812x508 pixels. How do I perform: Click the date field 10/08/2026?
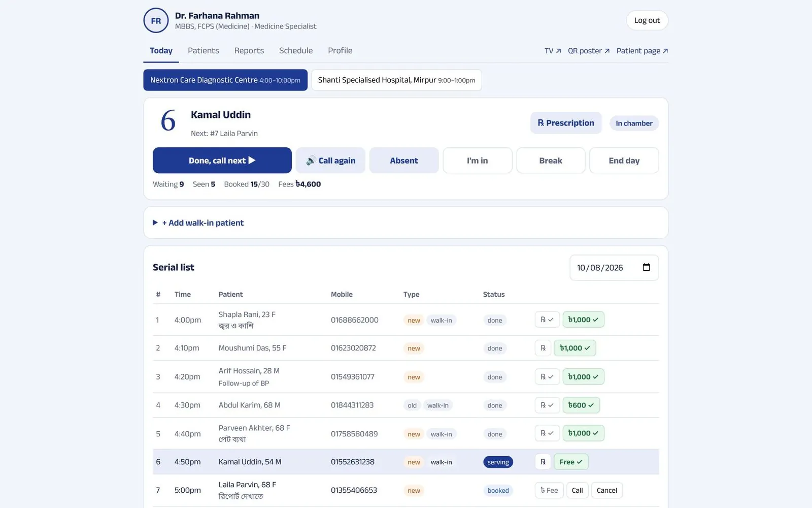point(614,268)
